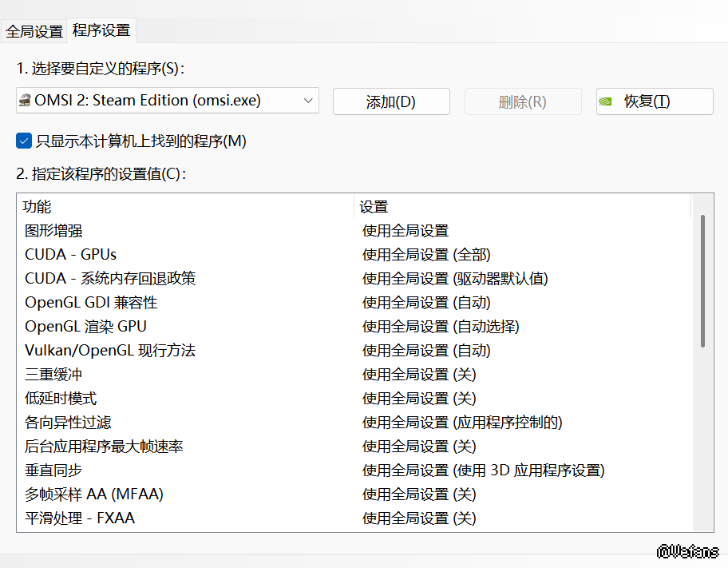The height and width of the screenshot is (568, 728).
Task: Open 三重缓冲 setting value
Action: pos(419,375)
